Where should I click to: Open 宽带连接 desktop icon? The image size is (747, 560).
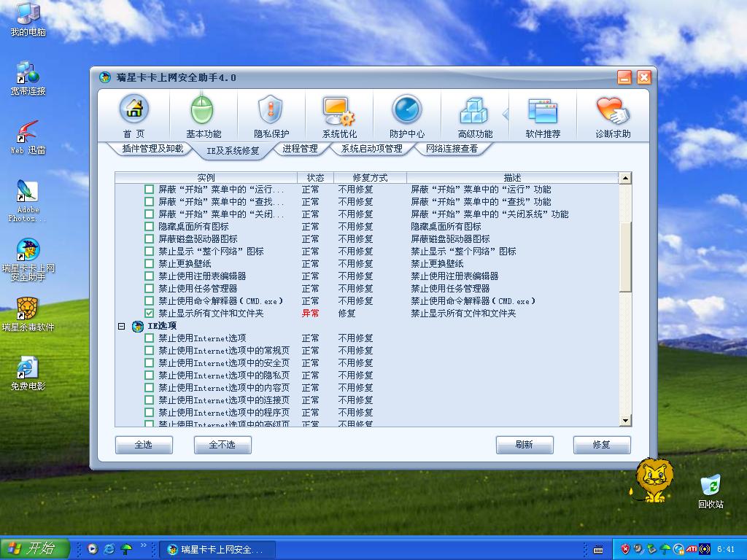point(28,79)
